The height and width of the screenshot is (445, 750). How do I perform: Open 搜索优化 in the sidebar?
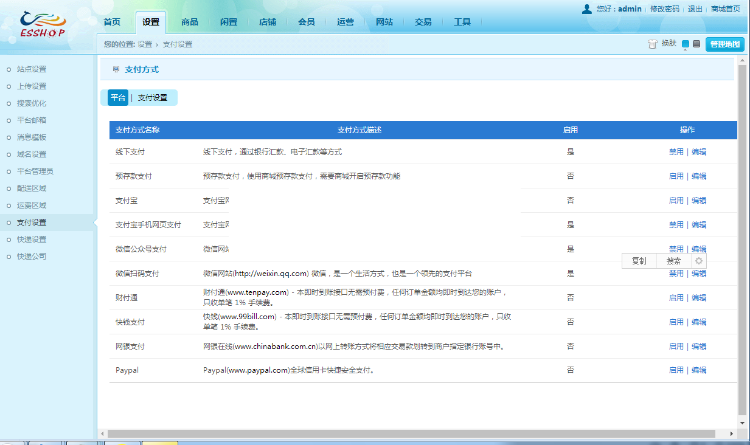32,103
